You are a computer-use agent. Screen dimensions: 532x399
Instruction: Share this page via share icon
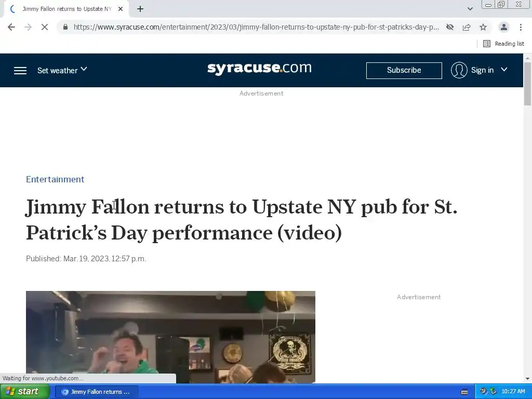click(467, 27)
